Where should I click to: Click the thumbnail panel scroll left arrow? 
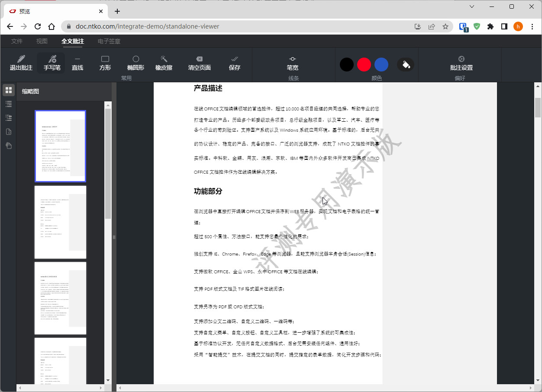(20, 388)
